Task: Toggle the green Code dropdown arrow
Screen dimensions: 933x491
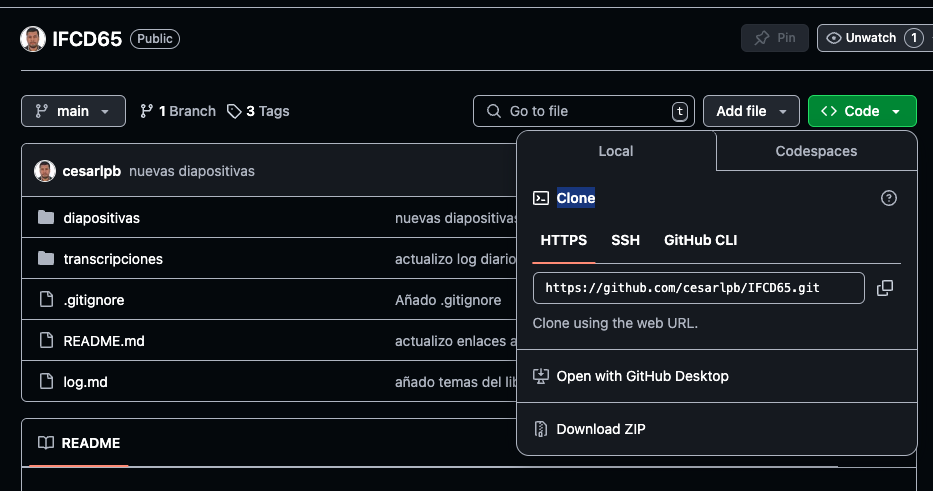Action: tap(896, 111)
